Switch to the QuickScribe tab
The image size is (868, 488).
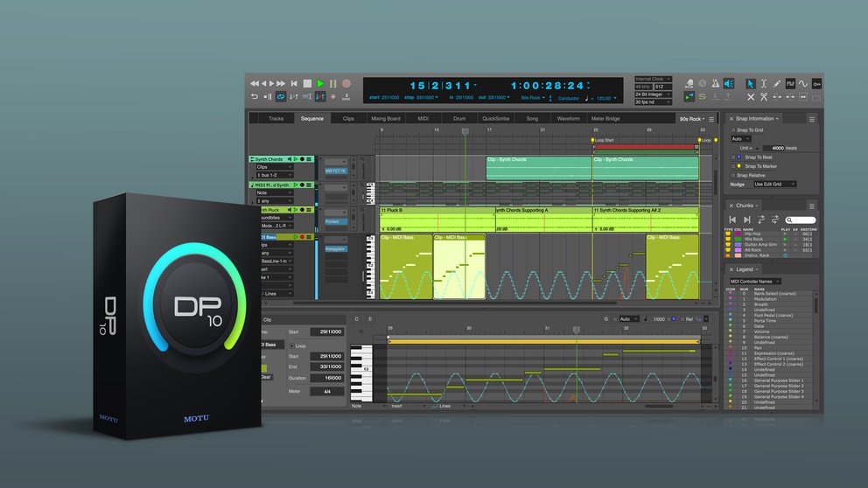tap(495, 118)
